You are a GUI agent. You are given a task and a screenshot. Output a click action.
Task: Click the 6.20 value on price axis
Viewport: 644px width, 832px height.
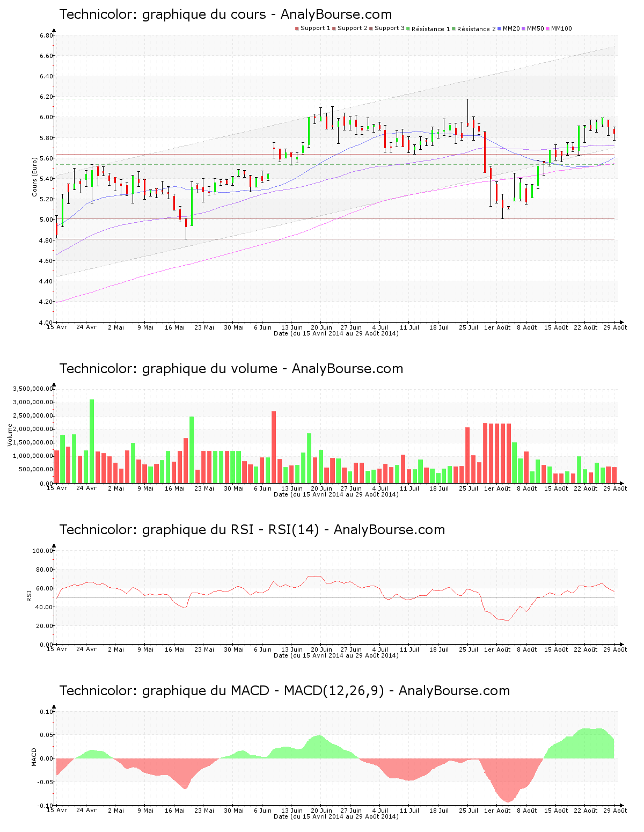pyautogui.click(x=47, y=97)
